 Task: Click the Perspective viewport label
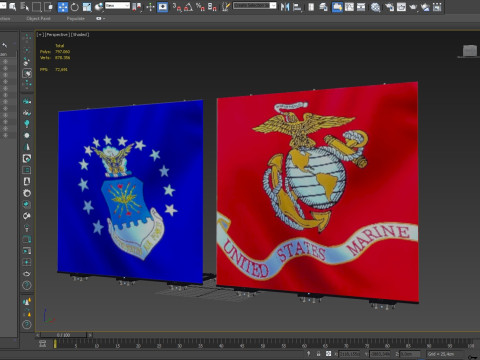(57, 34)
